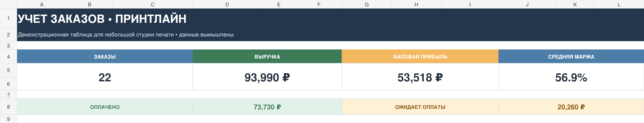Click the revenue value 93,990 ₽
The height and width of the screenshot is (123, 644).
267,77
